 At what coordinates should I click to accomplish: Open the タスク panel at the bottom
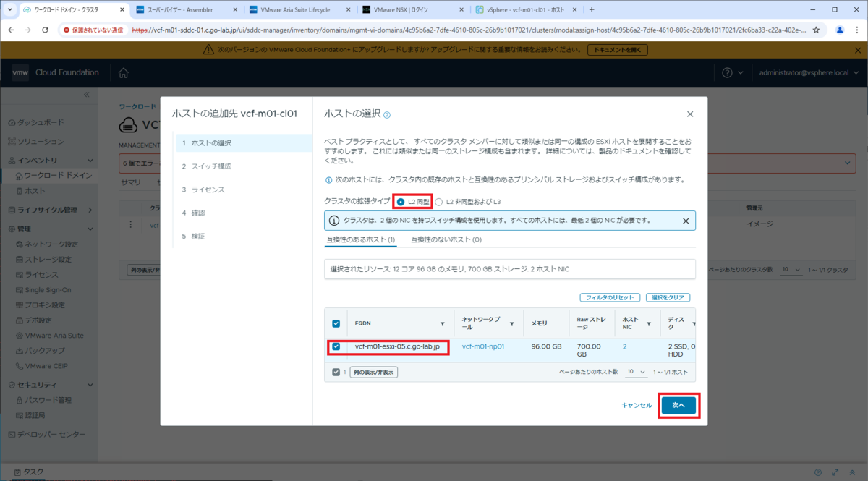(x=29, y=472)
